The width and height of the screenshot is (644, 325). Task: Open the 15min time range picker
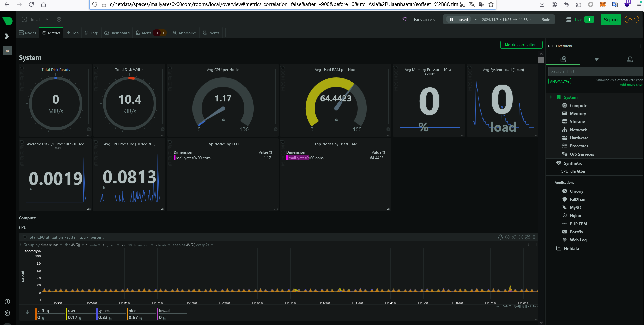coord(545,20)
